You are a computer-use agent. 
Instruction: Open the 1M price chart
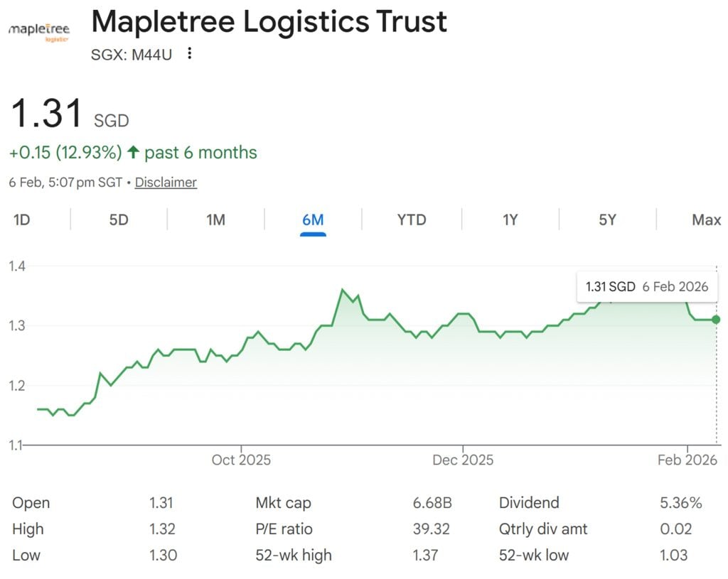pyautogui.click(x=216, y=220)
